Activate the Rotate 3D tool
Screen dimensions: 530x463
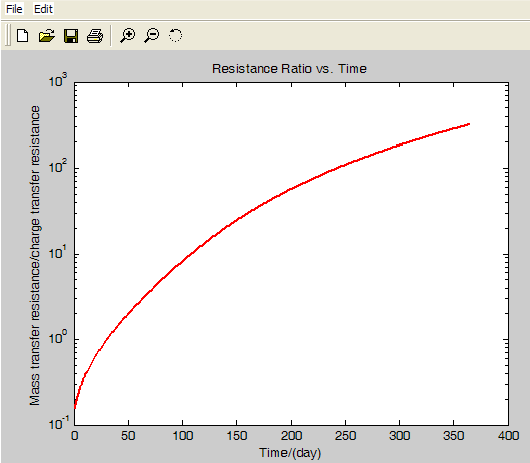(x=175, y=35)
